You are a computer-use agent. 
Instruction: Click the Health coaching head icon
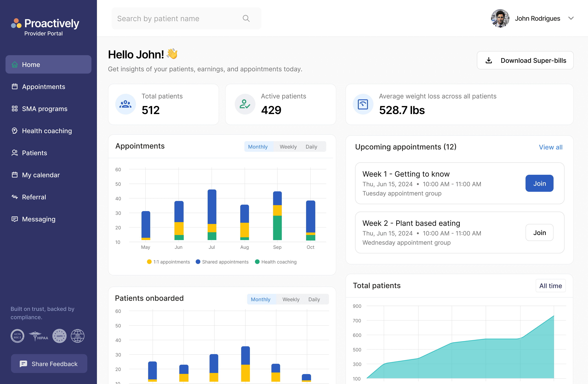click(15, 131)
